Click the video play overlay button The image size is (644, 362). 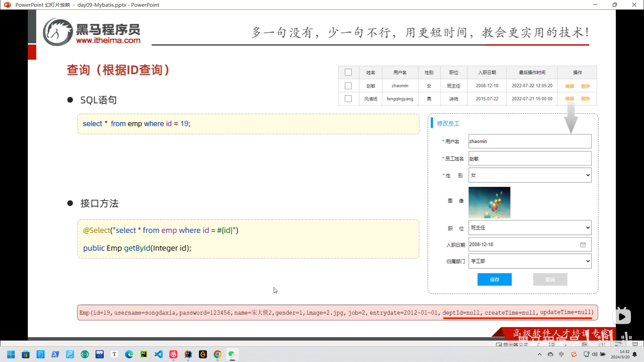click(622, 317)
